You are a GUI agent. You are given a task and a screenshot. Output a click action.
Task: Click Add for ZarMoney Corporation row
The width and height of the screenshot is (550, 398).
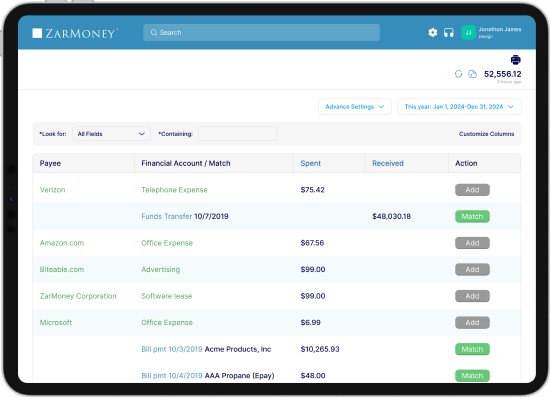(472, 296)
